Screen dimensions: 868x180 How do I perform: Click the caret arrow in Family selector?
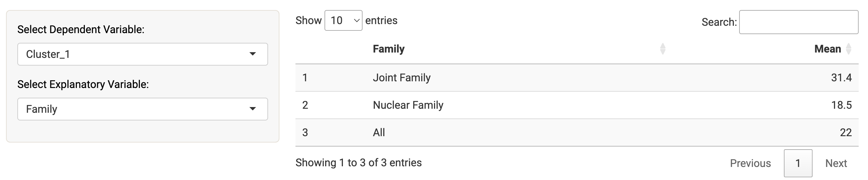click(253, 109)
